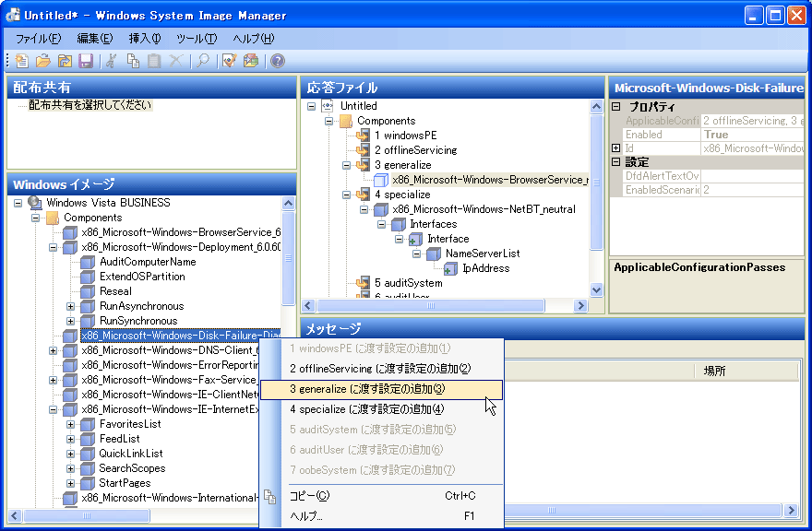
Task: Select the Disk-Failure-Diagnostic component row
Action: coord(181,336)
